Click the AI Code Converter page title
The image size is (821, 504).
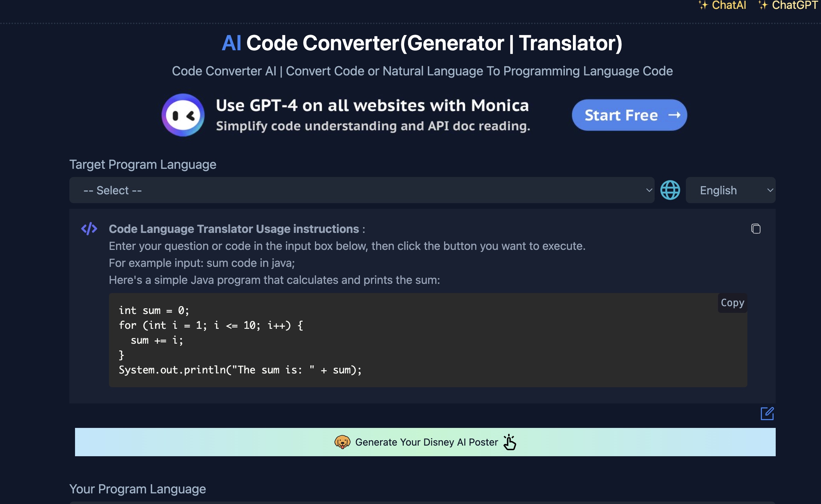(x=421, y=43)
